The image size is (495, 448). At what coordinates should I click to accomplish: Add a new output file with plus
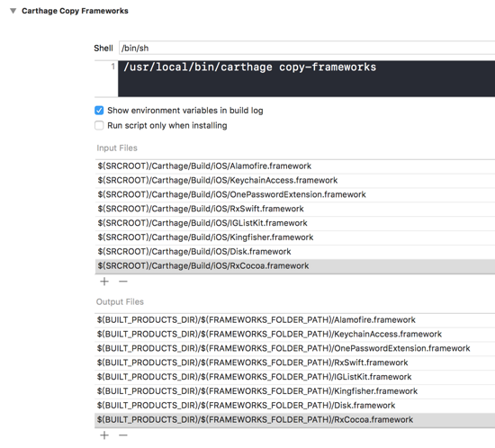point(104,435)
